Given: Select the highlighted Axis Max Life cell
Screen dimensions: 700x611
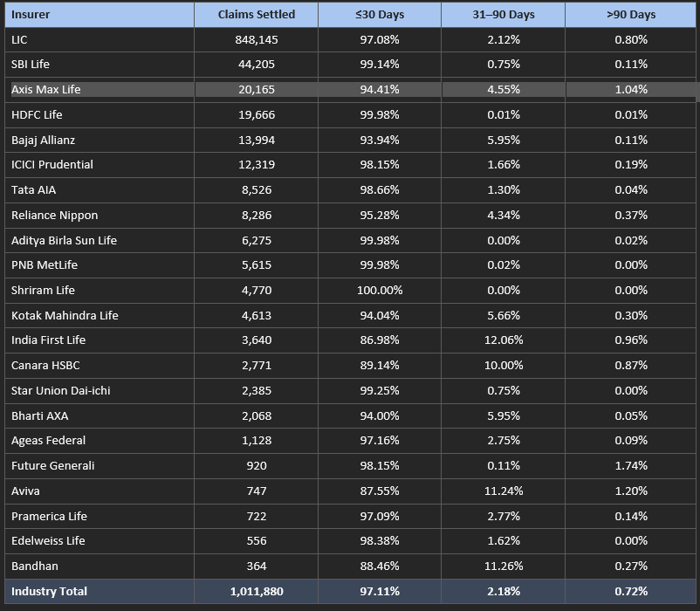Looking at the screenshot, I should (x=100, y=89).
